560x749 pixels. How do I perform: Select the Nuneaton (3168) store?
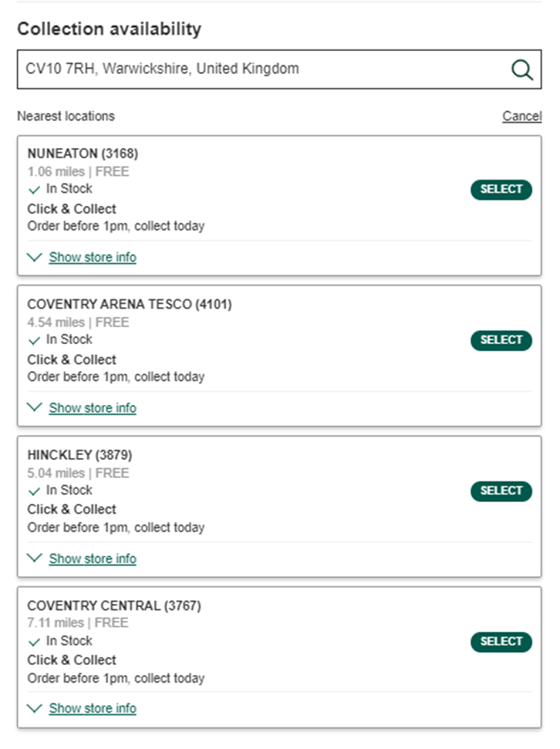tap(501, 190)
